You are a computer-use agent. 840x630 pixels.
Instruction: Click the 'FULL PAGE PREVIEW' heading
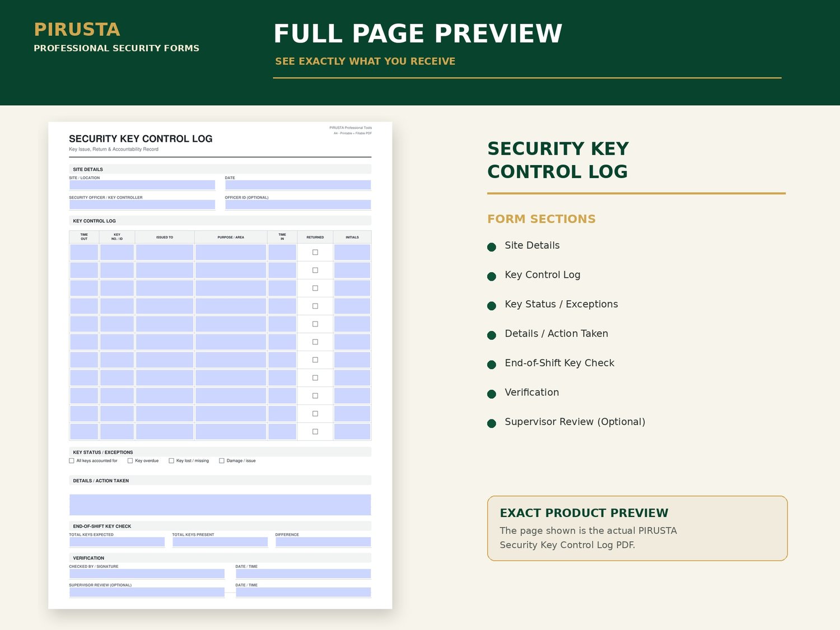pyautogui.click(x=418, y=34)
